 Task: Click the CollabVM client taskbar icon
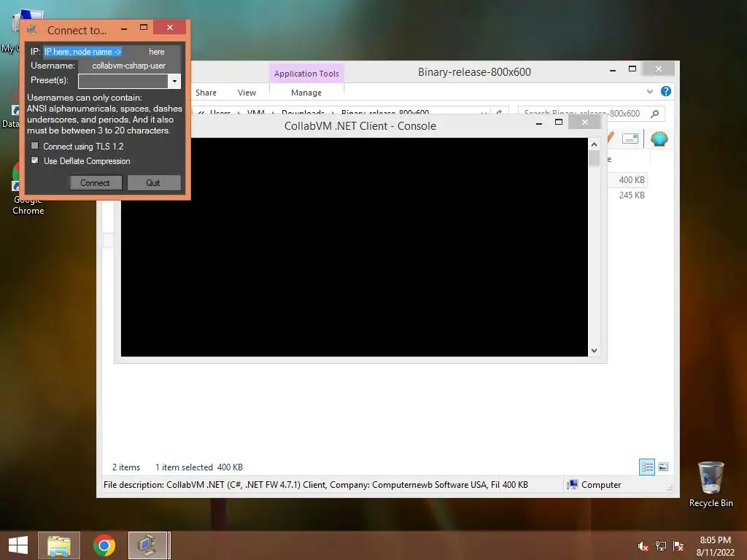148,545
